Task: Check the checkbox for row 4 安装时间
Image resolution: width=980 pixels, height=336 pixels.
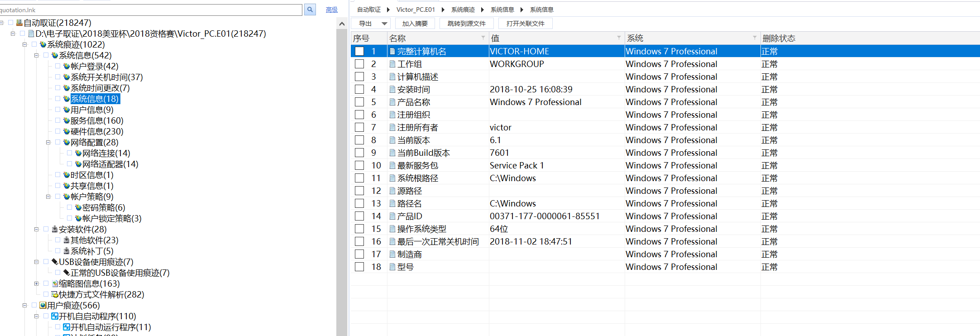Action: pyautogui.click(x=359, y=90)
